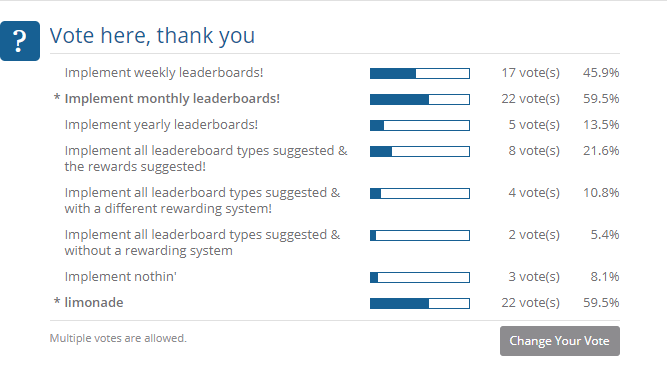This screenshot has width=667, height=373.
Task: Click the yearly leaderboards progress bar
Action: coord(420,125)
